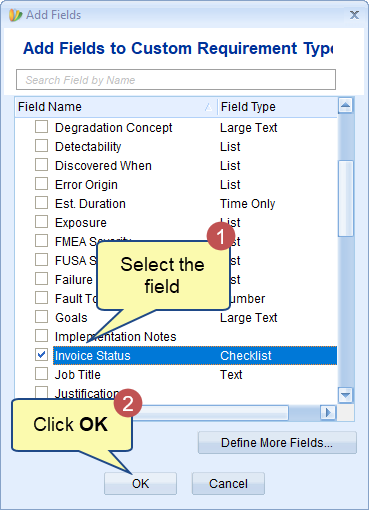Close the Add Fields dialog

[354, 15]
